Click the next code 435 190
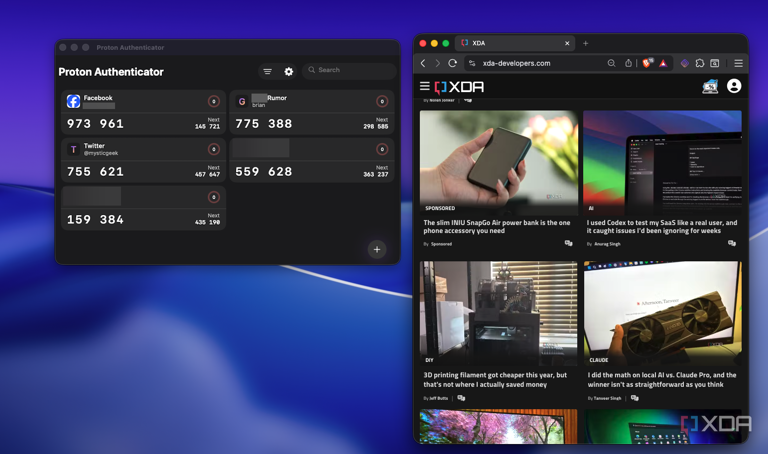 click(208, 222)
